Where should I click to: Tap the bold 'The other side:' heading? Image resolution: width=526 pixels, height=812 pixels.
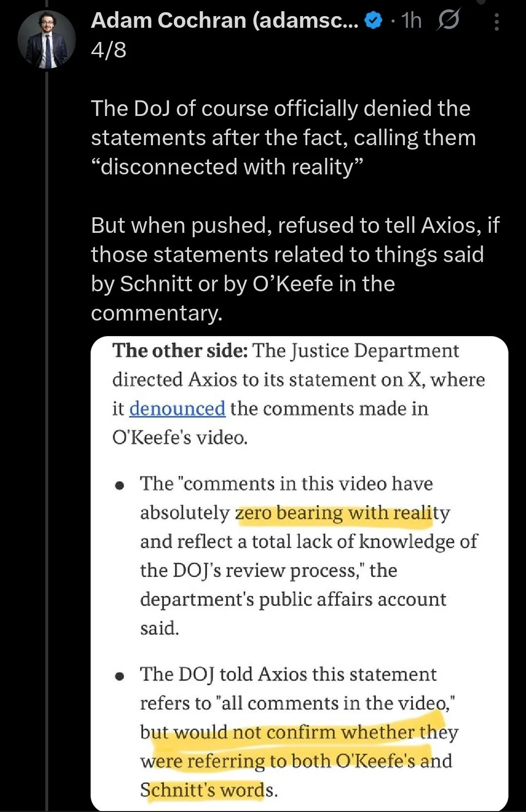[180, 351]
